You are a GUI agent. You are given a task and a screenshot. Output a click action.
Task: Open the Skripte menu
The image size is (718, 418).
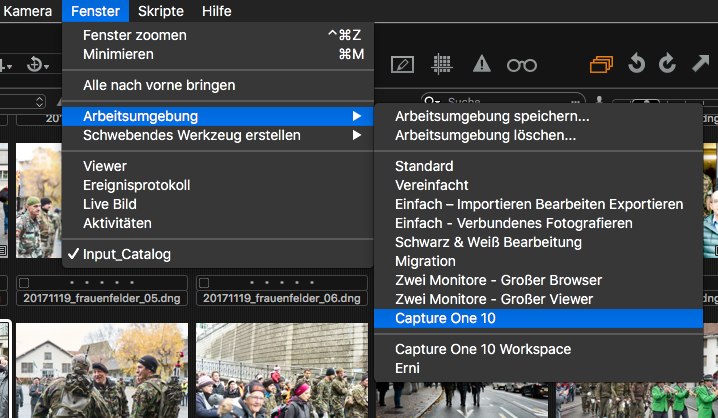[161, 11]
